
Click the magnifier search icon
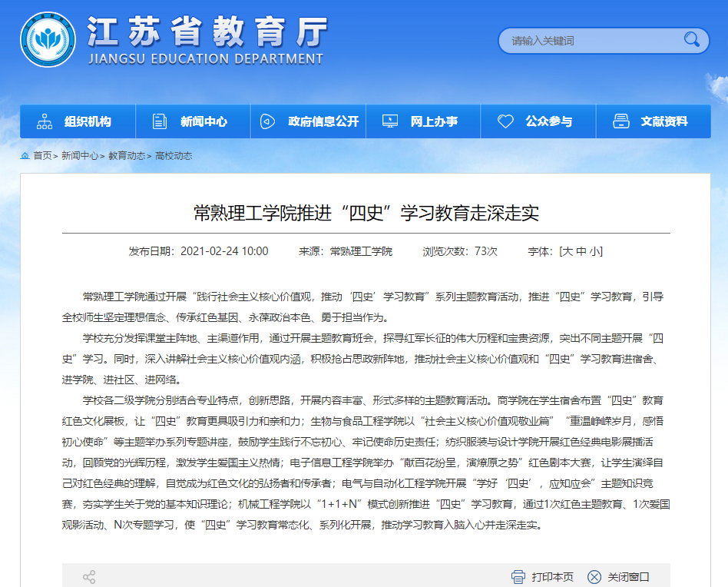point(692,40)
